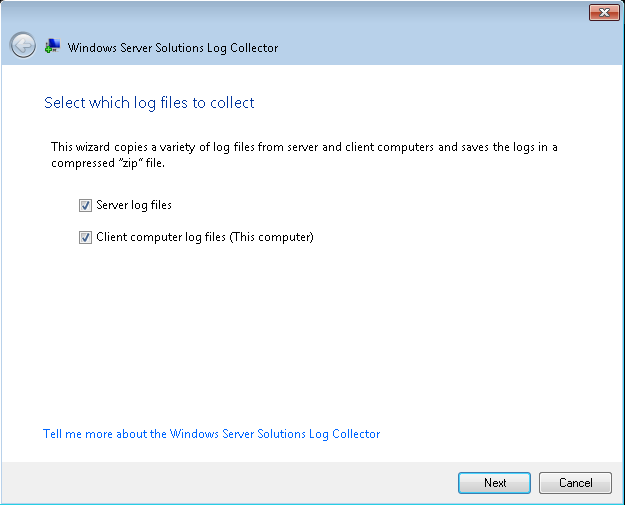Open the 'Tell me more' help link
This screenshot has height=505, width=625.
211,434
